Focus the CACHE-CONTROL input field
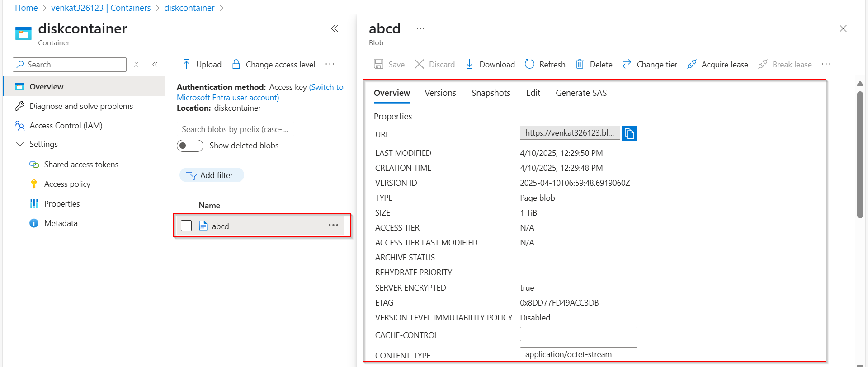Image resolution: width=868 pixels, height=367 pixels. pyautogui.click(x=579, y=334)
